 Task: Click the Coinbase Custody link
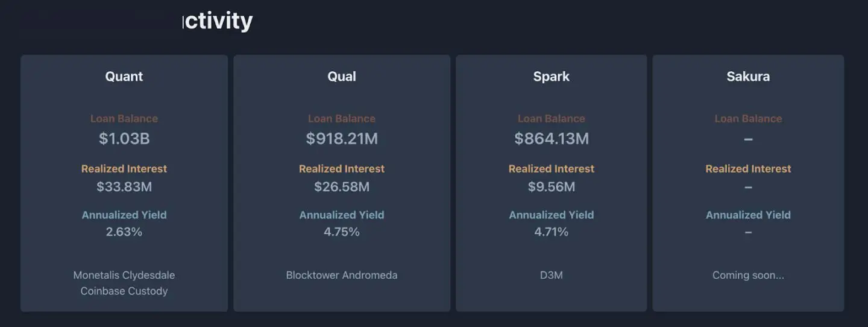[x=124, y=291]
